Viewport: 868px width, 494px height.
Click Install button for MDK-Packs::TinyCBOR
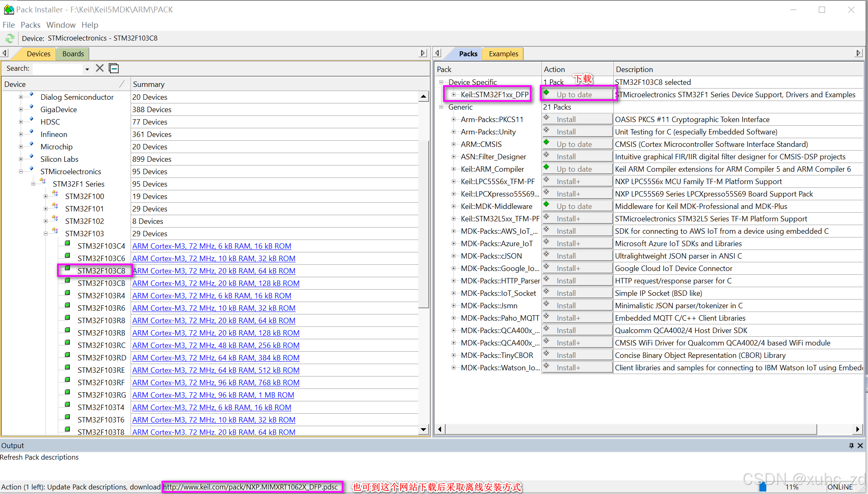click(577, 355)
